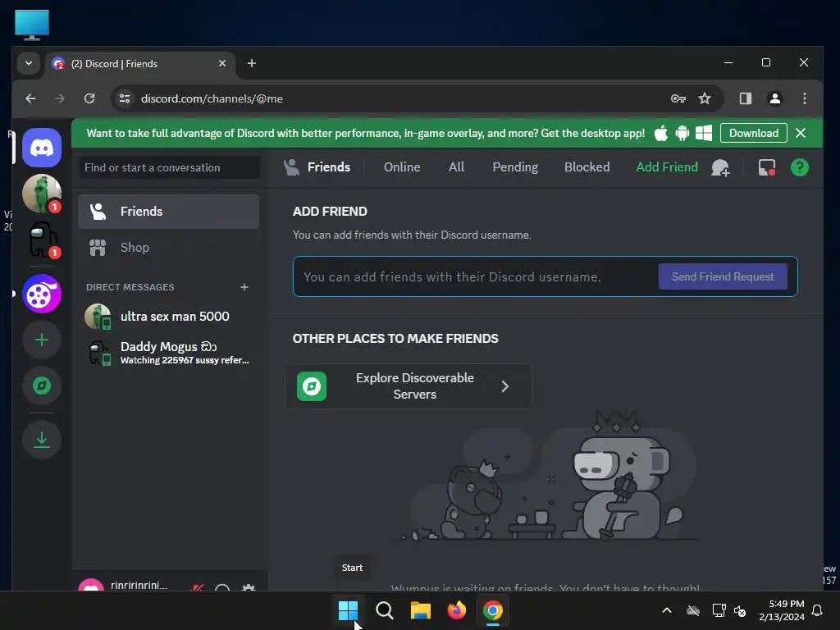The height and width of the screenshot is (630, 840).
Task: Open User Settings gear icon
Action: pos(248,587)
